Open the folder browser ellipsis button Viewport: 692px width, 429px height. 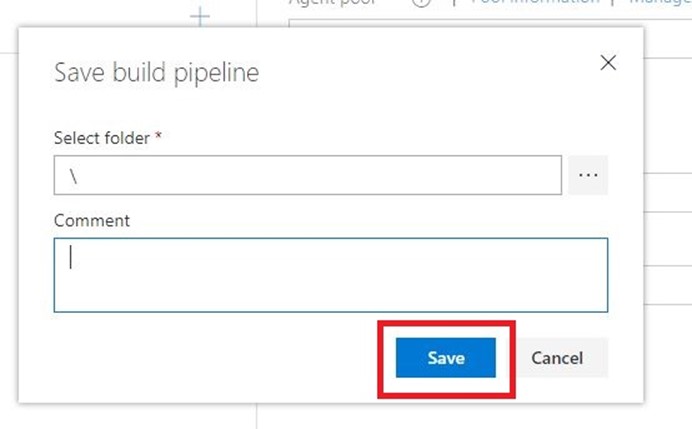click(588, 175)
